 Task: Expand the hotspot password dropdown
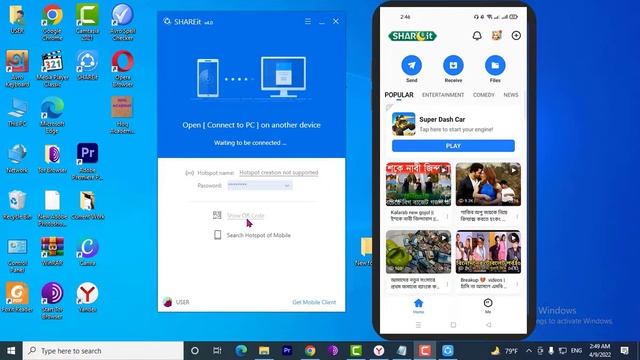click(287, 186)
